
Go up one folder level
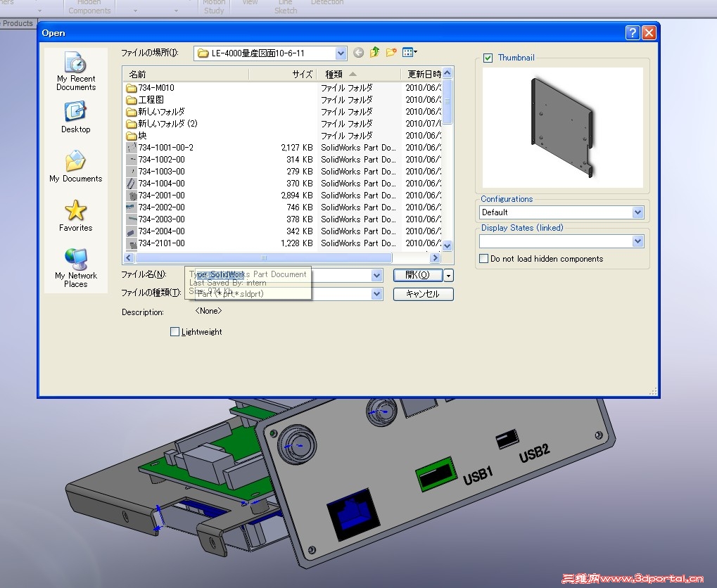[x=375, y=53]
